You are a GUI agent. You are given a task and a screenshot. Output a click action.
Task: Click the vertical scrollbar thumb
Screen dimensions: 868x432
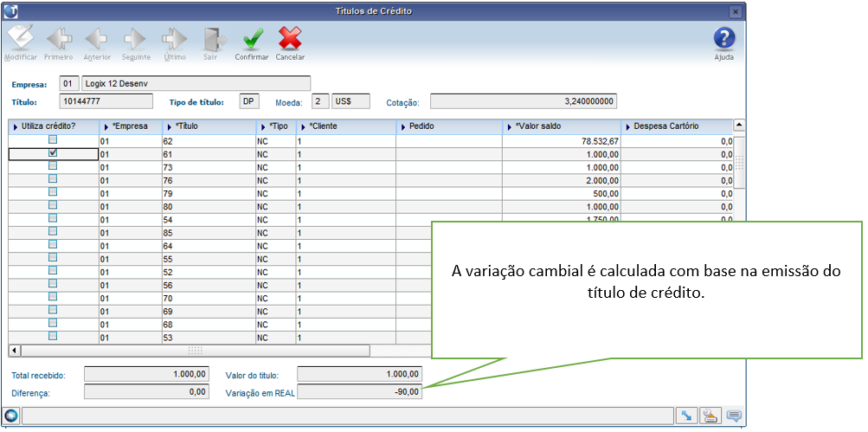pos(739,162)
